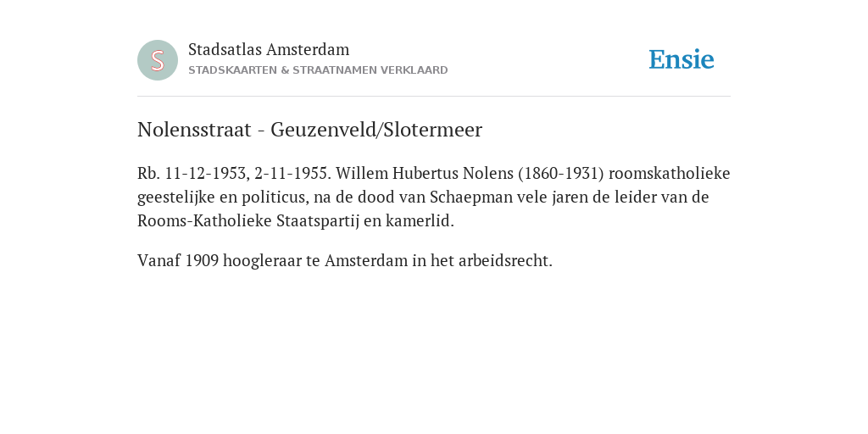Open the Stadsatlas Amsterdam author name
This screenshot has width=868, height=434.
[x=269, y=49]
